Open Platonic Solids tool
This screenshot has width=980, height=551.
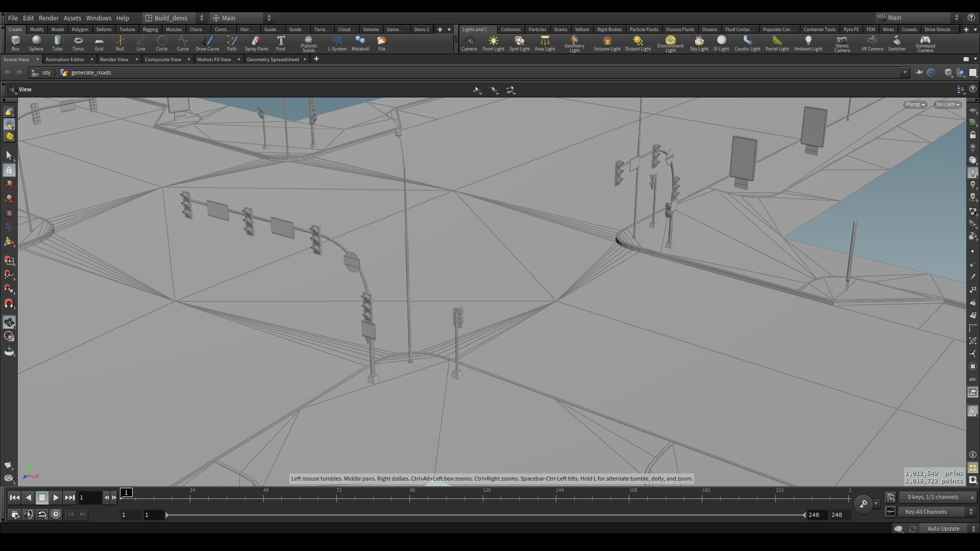(309, 44)
